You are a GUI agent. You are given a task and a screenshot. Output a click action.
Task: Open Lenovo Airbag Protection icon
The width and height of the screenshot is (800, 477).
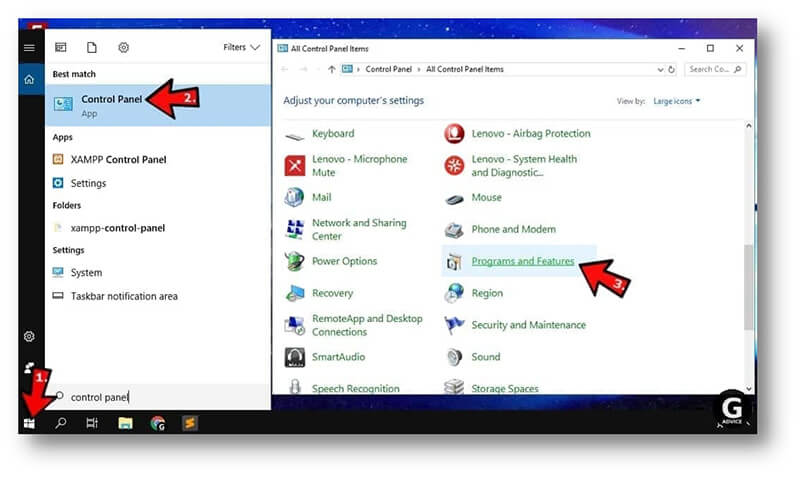click(x=454, y=134)
